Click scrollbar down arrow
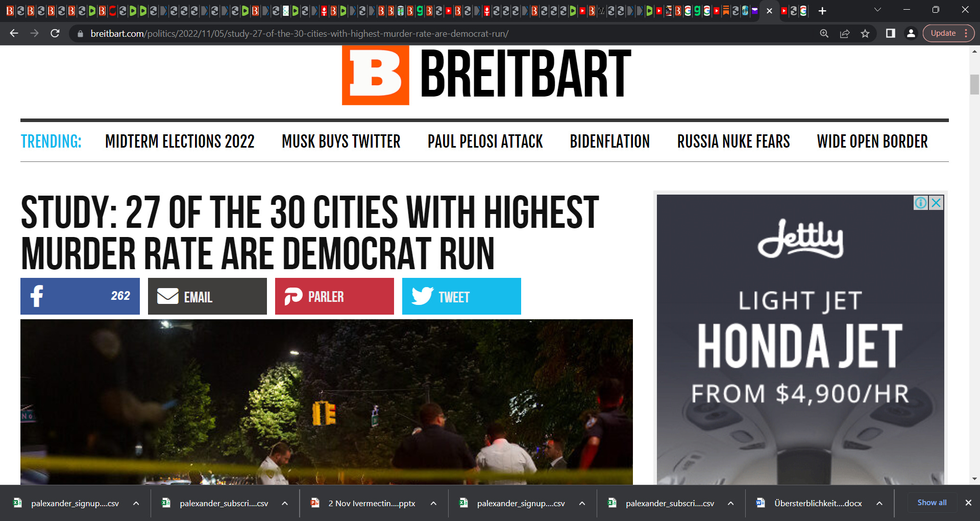Viewport: 980px width, 521px height. (974, 479)
